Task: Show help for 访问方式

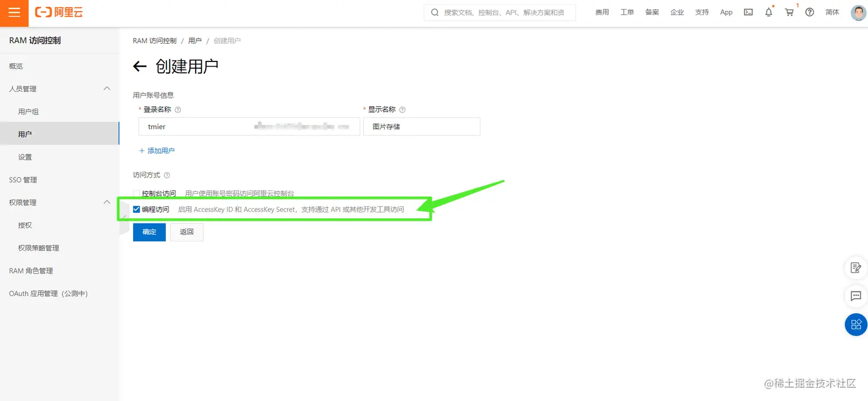Action: point(167,175)
